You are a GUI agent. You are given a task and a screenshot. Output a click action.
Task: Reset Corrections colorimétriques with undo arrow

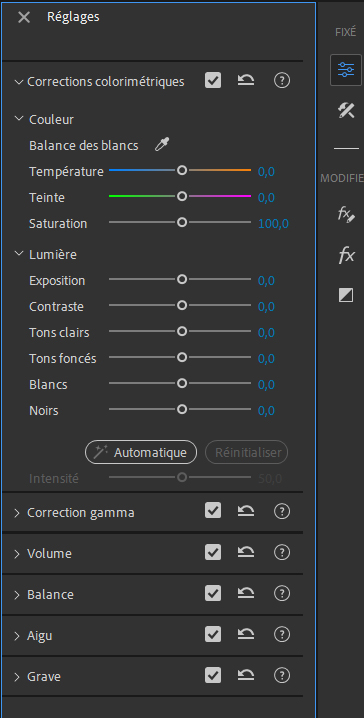pyautogui.click(x=246, y=81)
